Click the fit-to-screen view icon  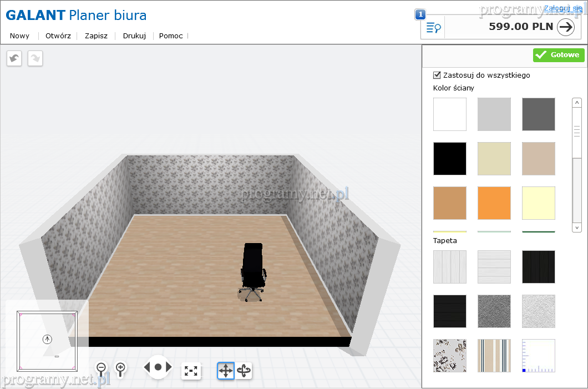click(x=191, y=371)
